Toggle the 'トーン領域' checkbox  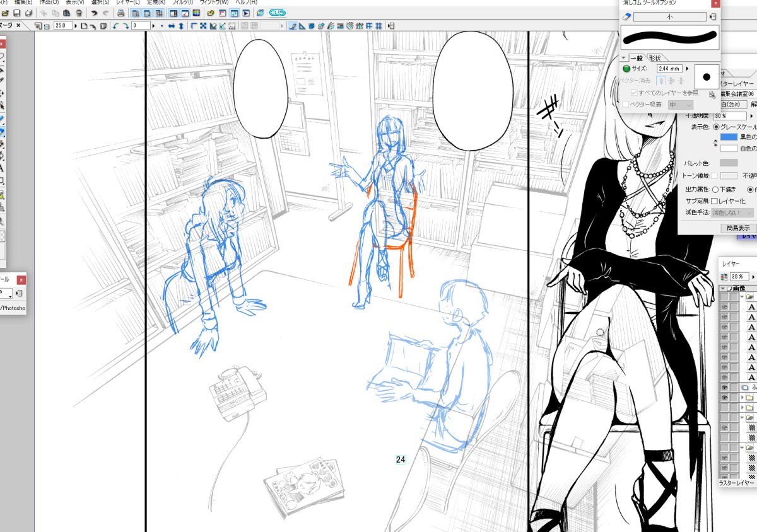point(714,176)
